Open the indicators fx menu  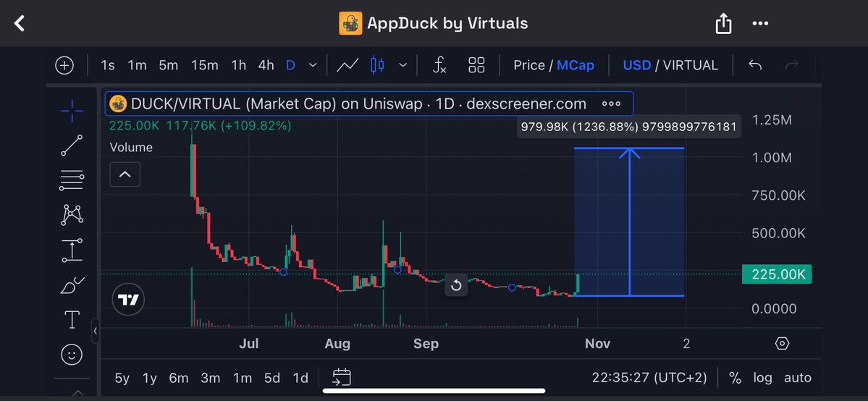pyautogui.click(x=439, y=65)
